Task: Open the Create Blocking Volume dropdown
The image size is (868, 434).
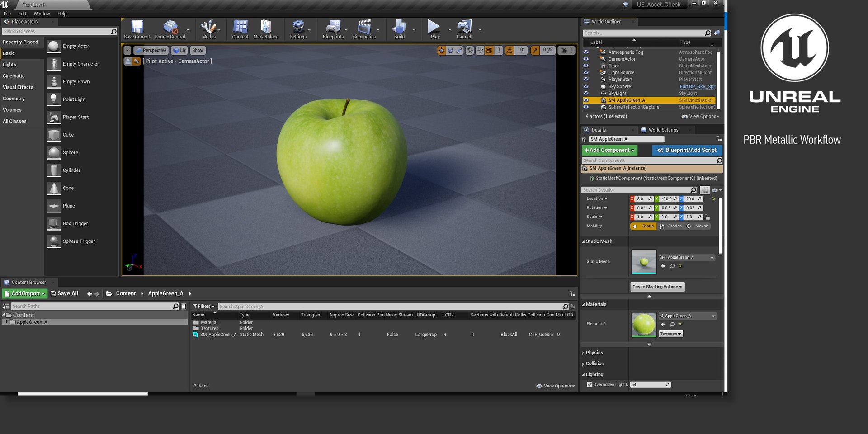Action: click(657, 287)
